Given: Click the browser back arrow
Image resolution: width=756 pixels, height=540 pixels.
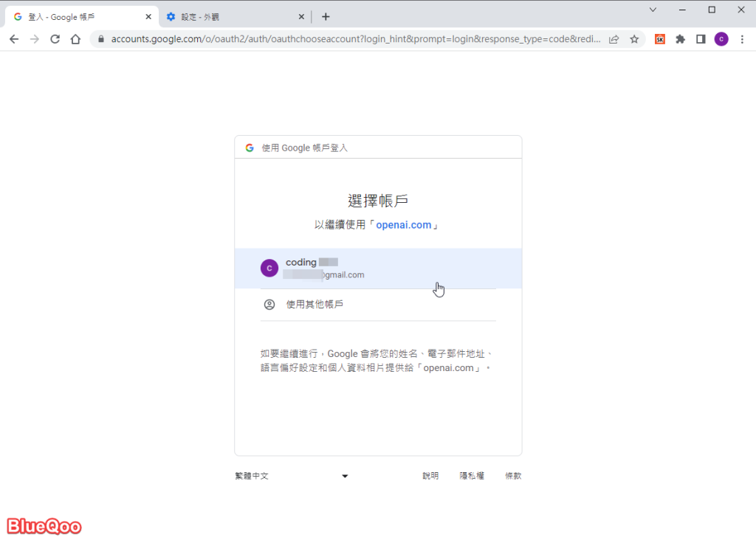Looking at the screenshot, I should [13, 39].
